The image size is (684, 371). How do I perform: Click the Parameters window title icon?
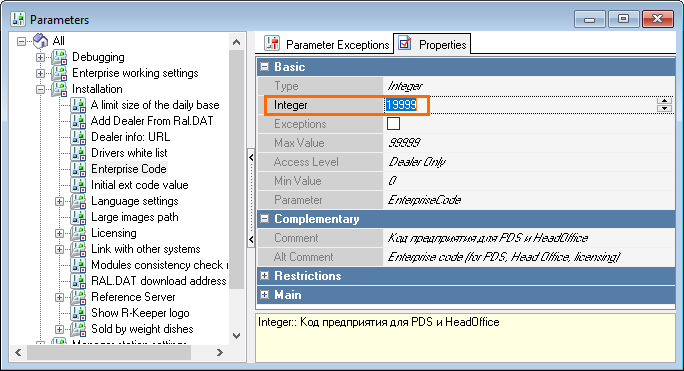(18, 19)
